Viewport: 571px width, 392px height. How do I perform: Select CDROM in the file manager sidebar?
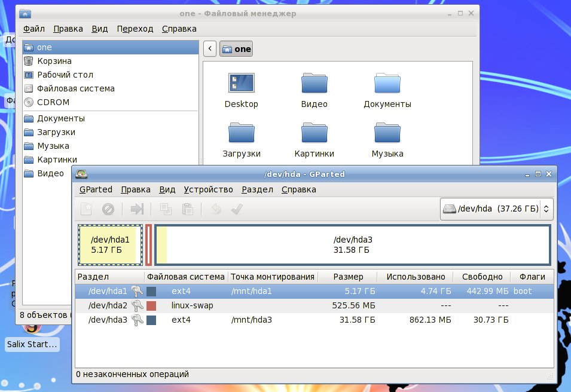point(111,102)
